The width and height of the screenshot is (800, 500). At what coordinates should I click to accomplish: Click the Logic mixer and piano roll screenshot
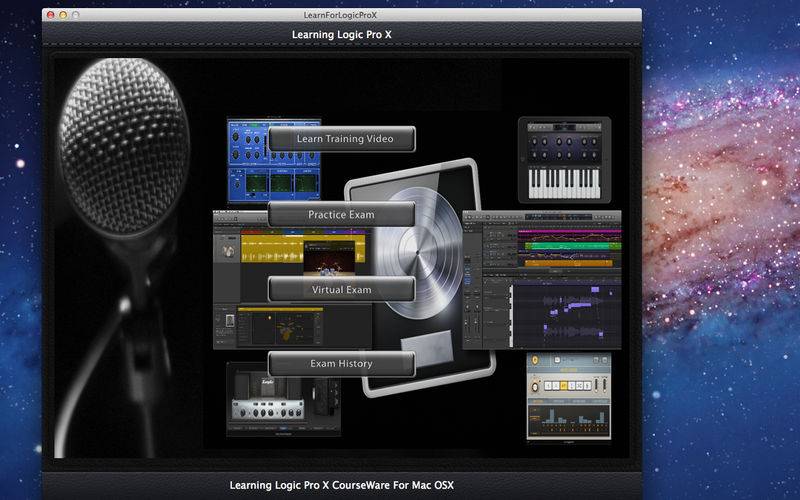click(542, 280)
